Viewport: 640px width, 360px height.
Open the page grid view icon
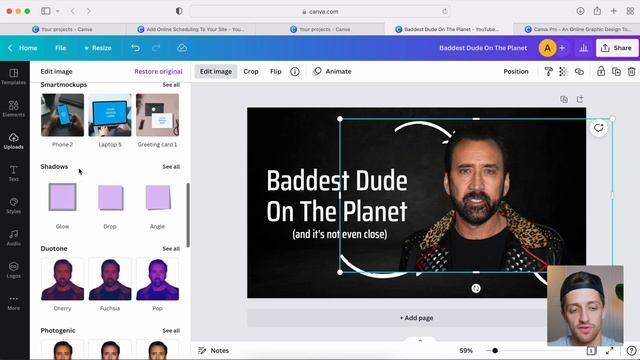pos(591,351)
